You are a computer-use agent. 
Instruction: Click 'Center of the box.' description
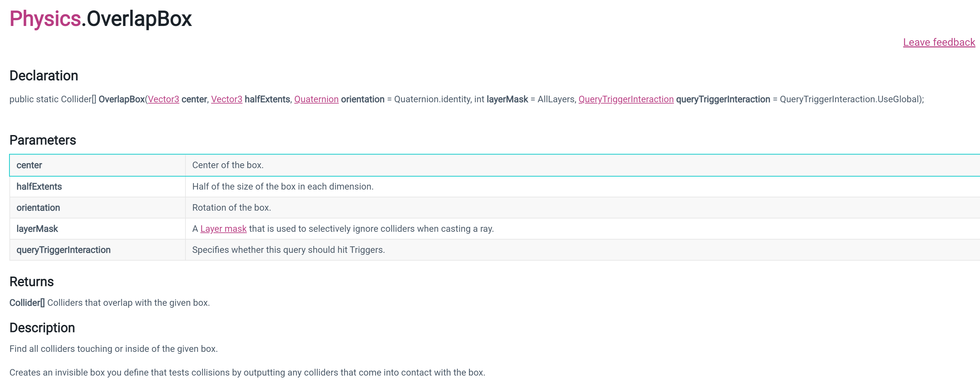[227, 165]
